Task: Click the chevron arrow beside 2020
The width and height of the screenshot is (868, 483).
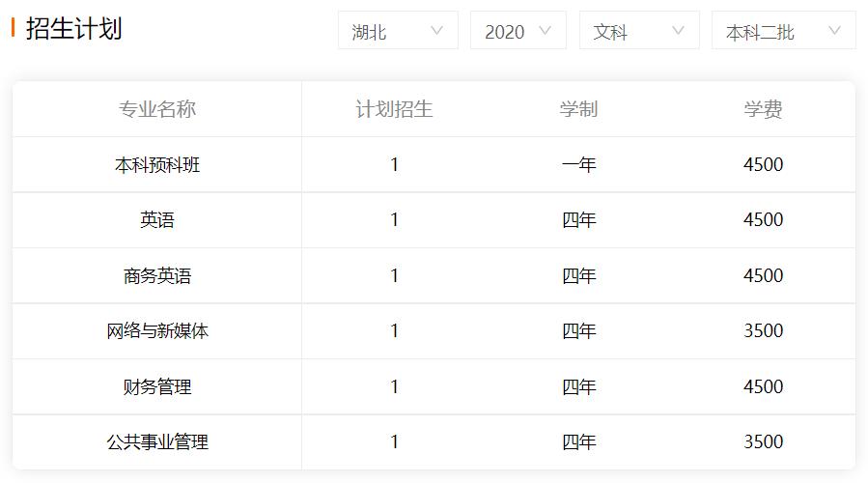Action: coord(545,31)
